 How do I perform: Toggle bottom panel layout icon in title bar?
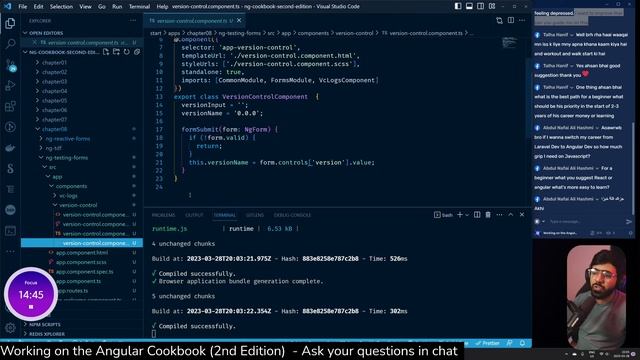pyautogui.click(x=469, y=6)
